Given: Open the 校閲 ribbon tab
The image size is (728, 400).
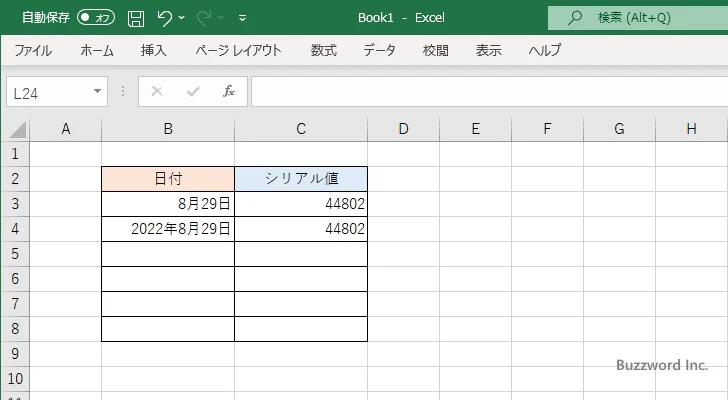Looking at the screenshot, I should [436, 50].
